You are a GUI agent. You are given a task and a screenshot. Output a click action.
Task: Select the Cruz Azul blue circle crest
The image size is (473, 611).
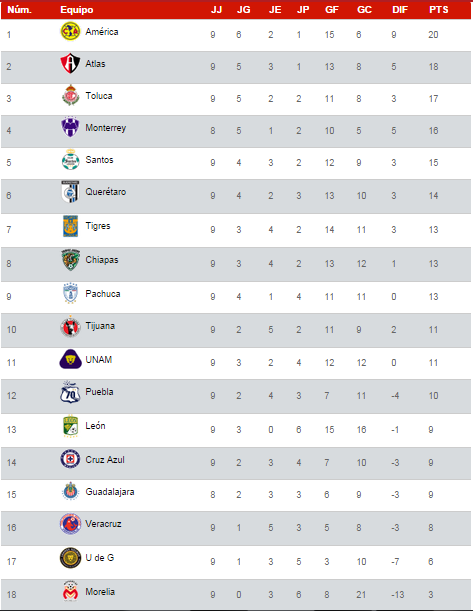tap(71, 459)
